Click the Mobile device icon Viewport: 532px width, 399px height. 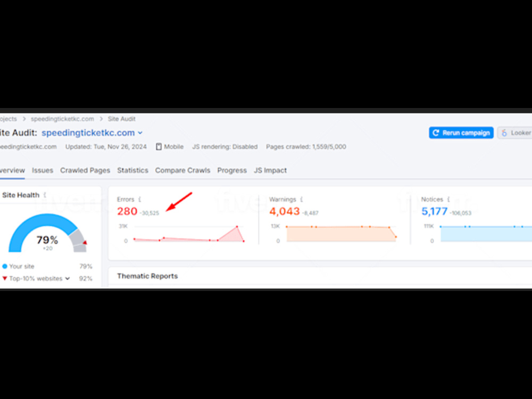159,147
